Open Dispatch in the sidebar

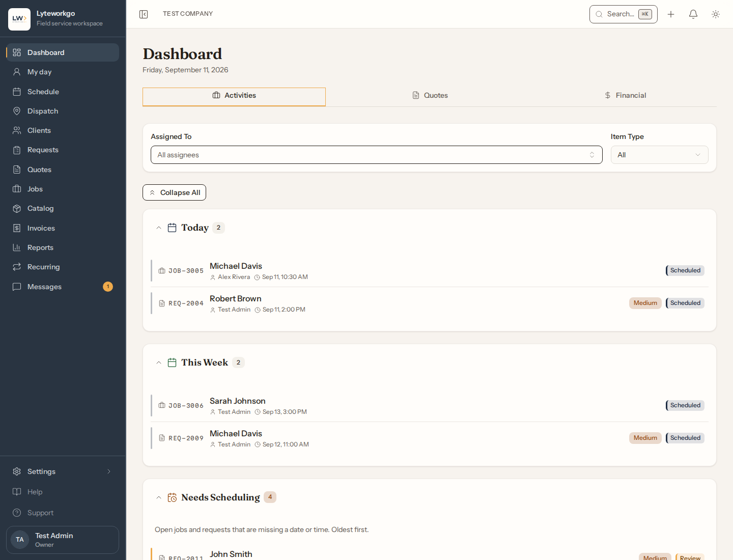pos(63,111)
